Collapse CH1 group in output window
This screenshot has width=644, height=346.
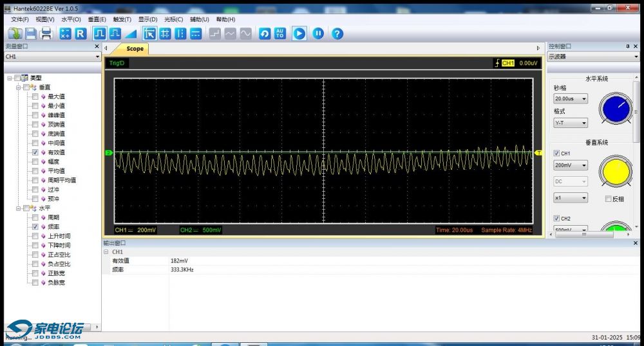tap(106, 251)
